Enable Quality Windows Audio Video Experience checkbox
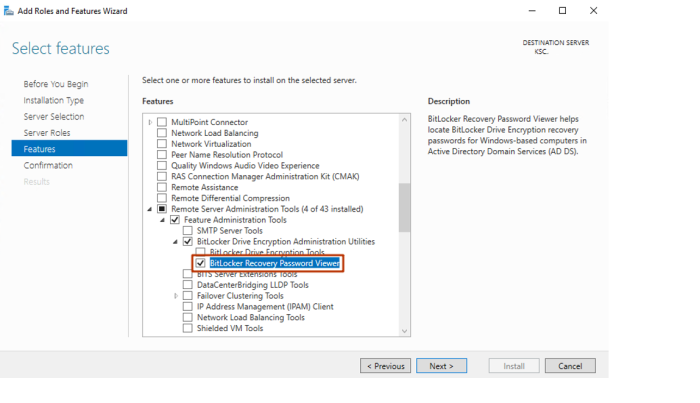The height and width of the screenshot is (403, 700). [x=162, y=166]
